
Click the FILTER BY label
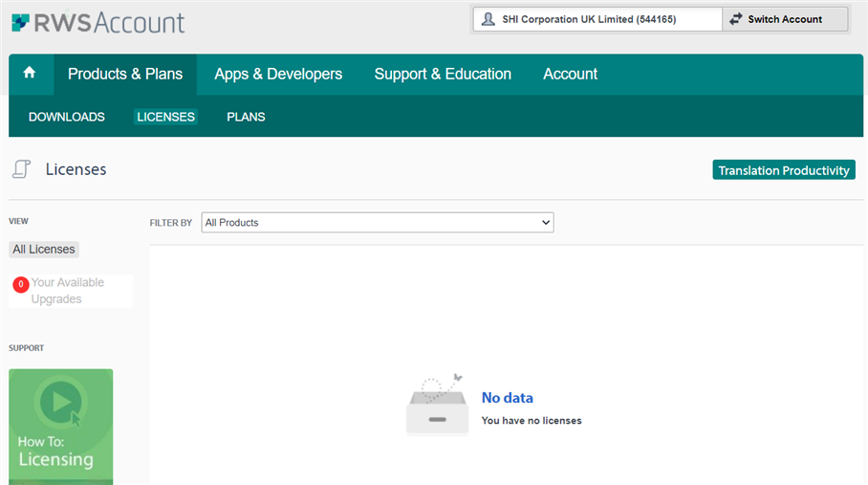(170, 223)
